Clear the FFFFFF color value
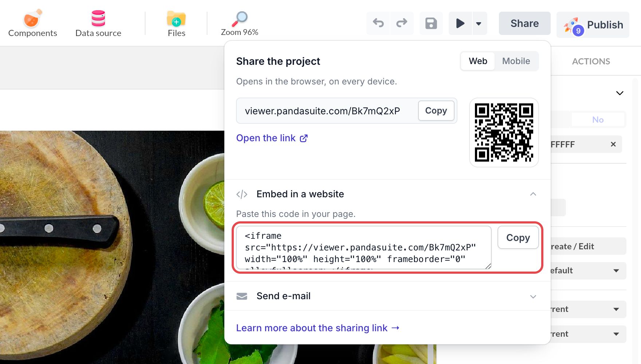The height and width of the screenshot is (364, 641). [x=613, y=144]
